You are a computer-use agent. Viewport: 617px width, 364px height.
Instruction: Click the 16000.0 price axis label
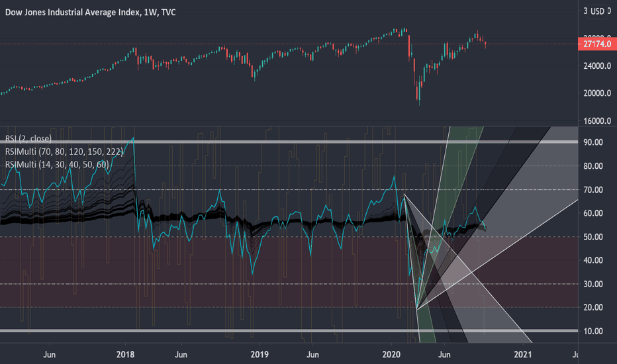[x=597, y=121]
